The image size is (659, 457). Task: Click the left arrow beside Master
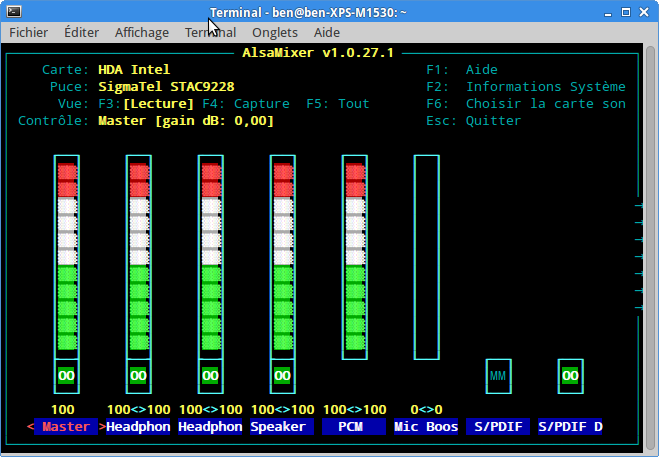tap(30, 427)
